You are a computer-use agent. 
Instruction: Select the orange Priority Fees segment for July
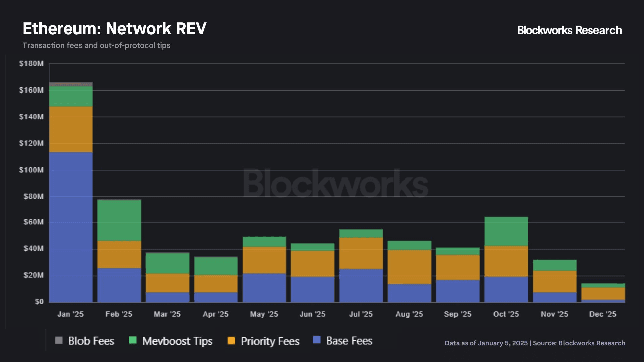(x=361, y=253)
